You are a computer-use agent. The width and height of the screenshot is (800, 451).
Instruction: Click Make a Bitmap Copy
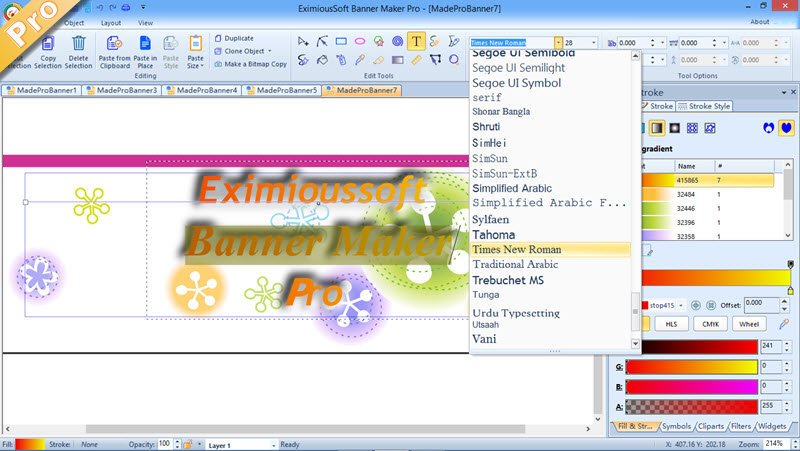(x=251, y=64)
